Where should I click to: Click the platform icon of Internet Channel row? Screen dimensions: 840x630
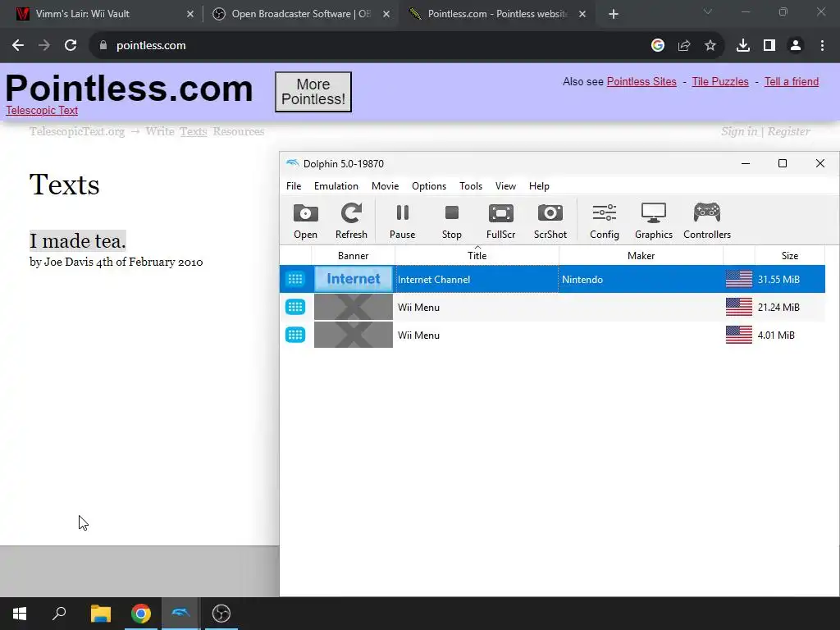tap(295, 279)
